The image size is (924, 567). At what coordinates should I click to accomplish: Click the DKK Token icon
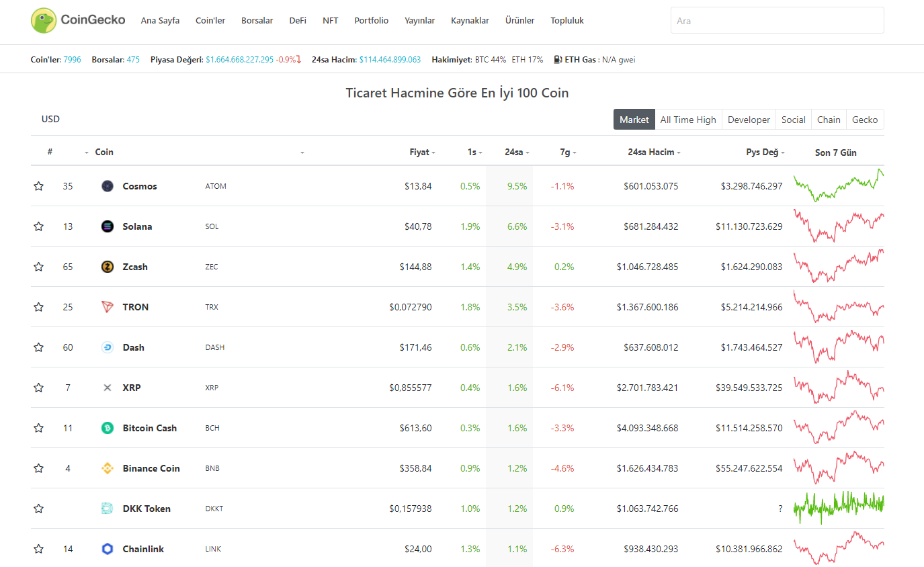[x=108, y=509]
